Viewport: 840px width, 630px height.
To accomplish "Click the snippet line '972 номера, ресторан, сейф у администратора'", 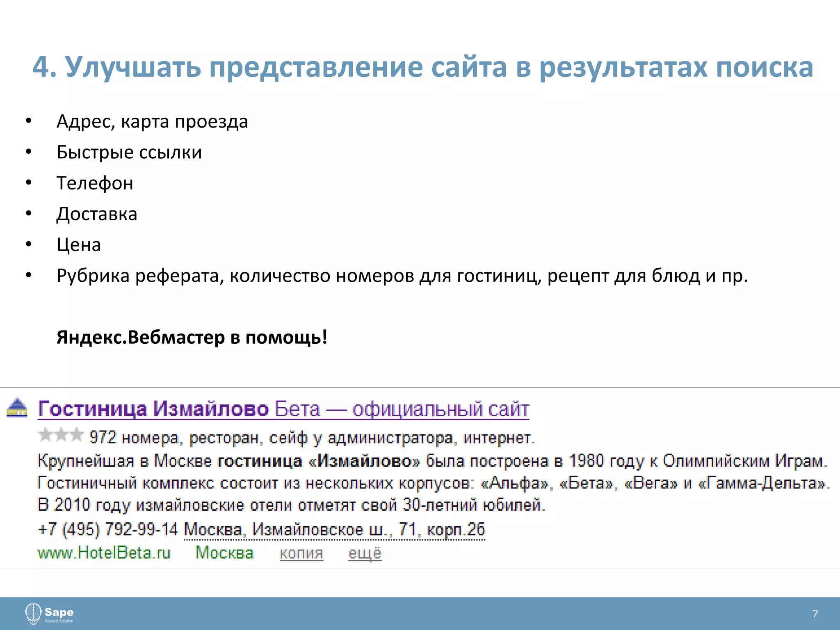I will point(312,438).
